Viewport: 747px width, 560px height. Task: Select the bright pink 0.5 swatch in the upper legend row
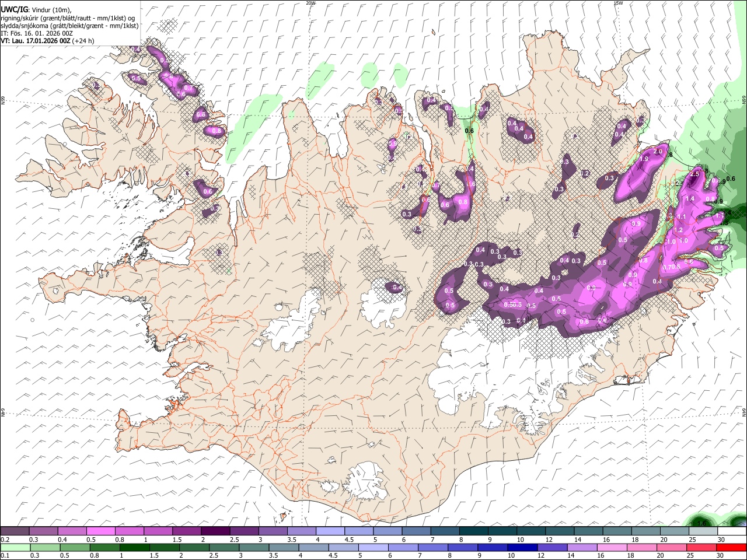(x=100, y=531)
